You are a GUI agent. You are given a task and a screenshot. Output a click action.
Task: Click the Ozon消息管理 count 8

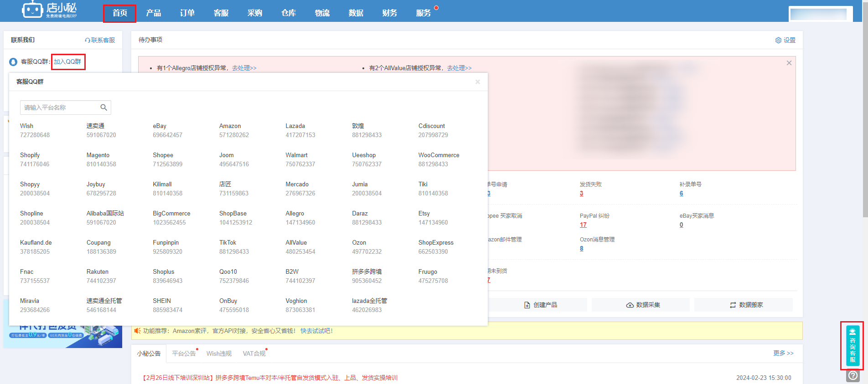(x=581, y=249)
